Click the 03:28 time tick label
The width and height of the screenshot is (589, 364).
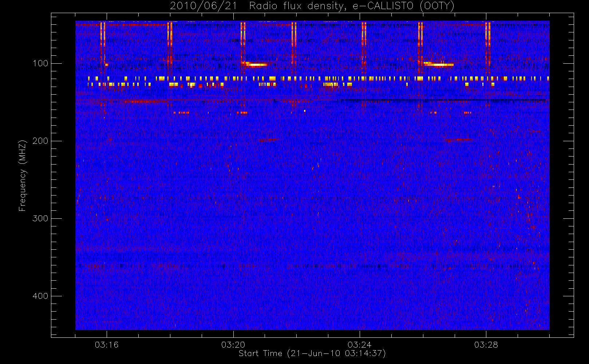pos(486,345)
